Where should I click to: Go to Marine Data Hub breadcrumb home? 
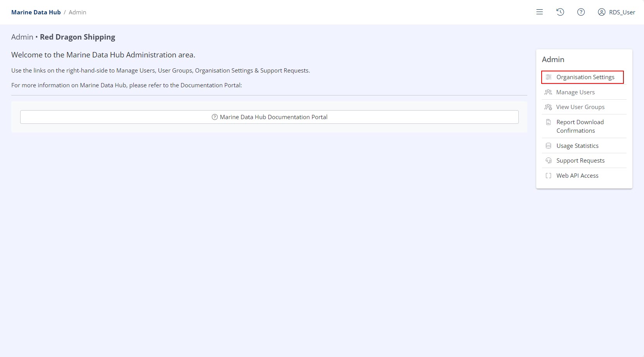(x=36, y=12)
